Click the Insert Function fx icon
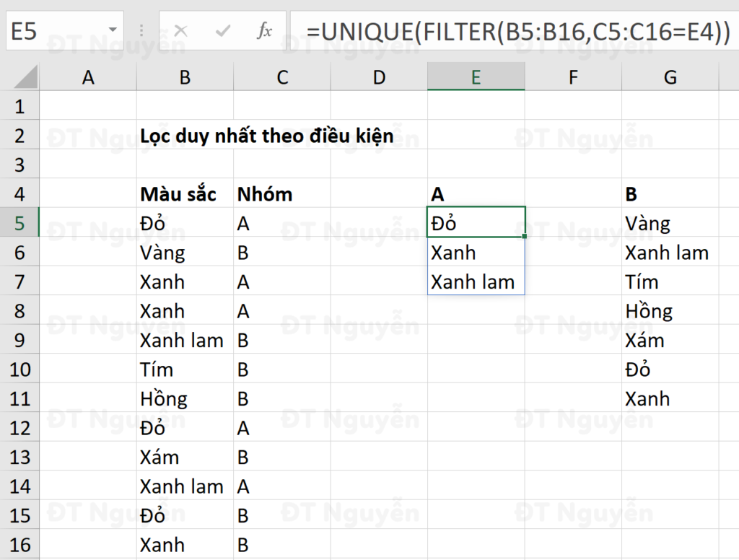This screenshot has width=739, height=560. click(264, 31)
